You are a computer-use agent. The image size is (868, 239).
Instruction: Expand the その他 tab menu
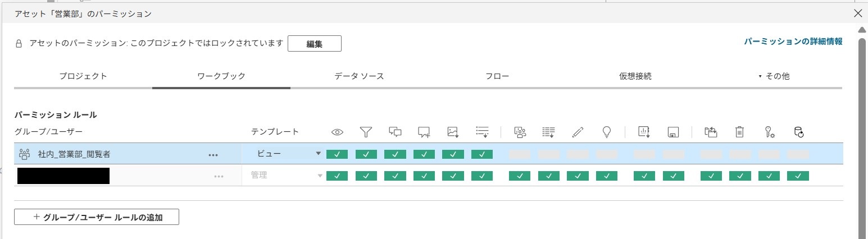point(774,76)
